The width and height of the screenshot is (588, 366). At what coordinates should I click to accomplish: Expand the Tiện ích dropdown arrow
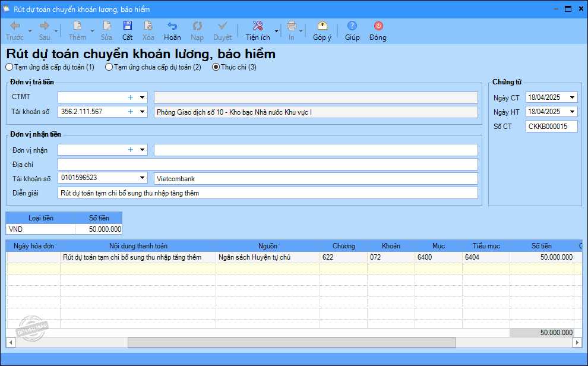[276, 31]
